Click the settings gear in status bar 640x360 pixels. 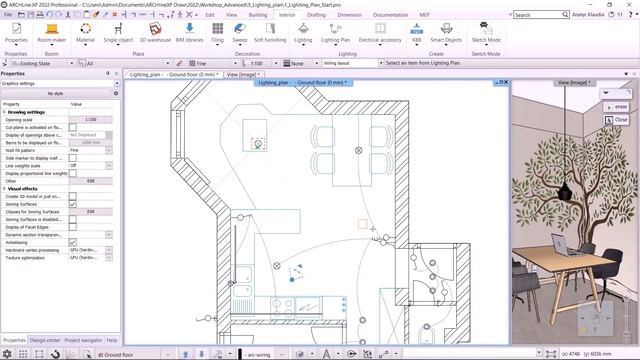tap(7, 353)
